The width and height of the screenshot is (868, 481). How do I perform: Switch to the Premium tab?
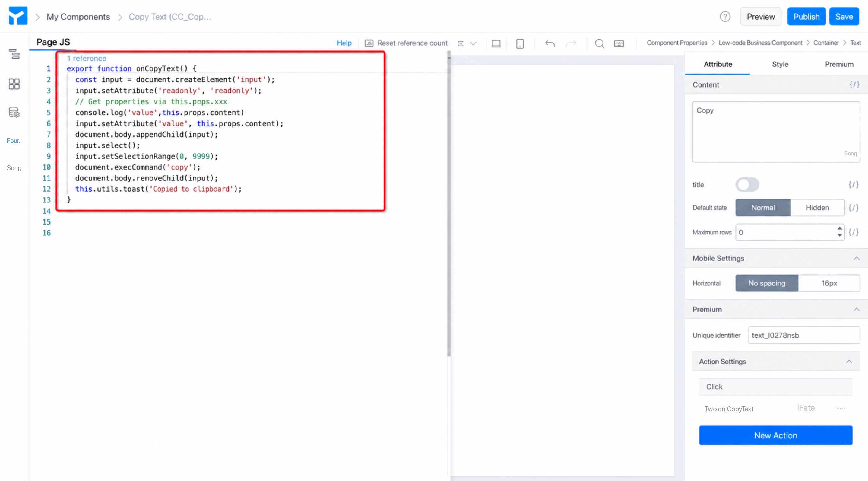[x=839, y=64]
